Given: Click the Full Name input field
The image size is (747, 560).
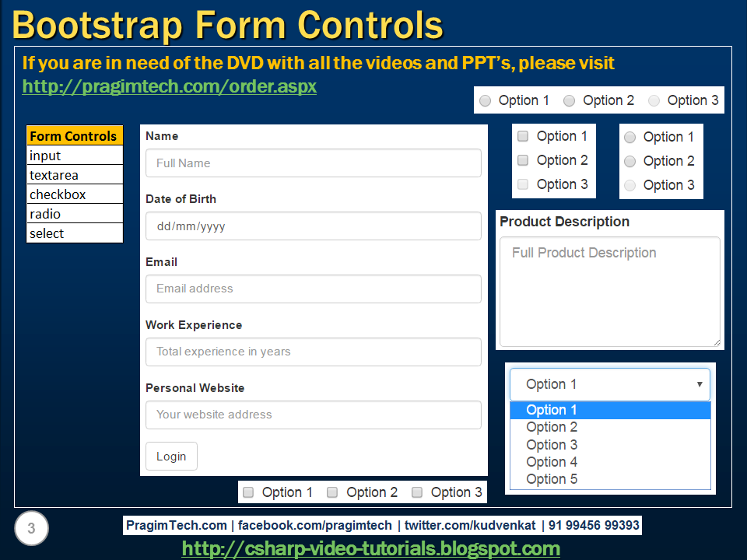Looking at the screenshot, I should (313, 163).
